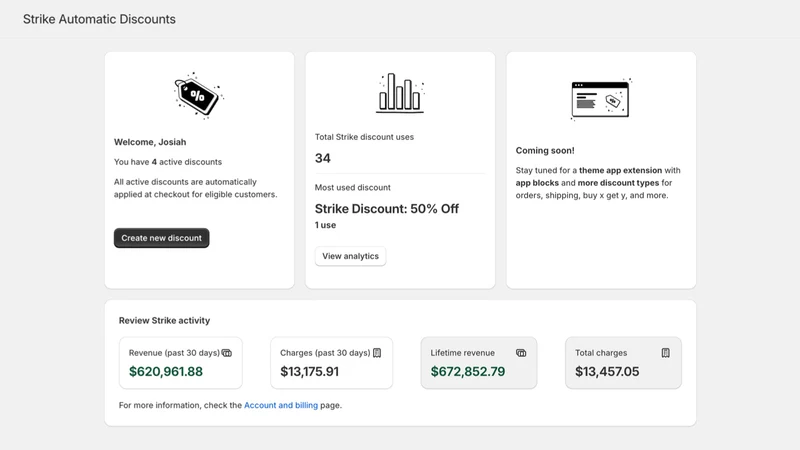Click the 1 use label
The width and height of the screenshot is (800, 450).
pos(326,225)
